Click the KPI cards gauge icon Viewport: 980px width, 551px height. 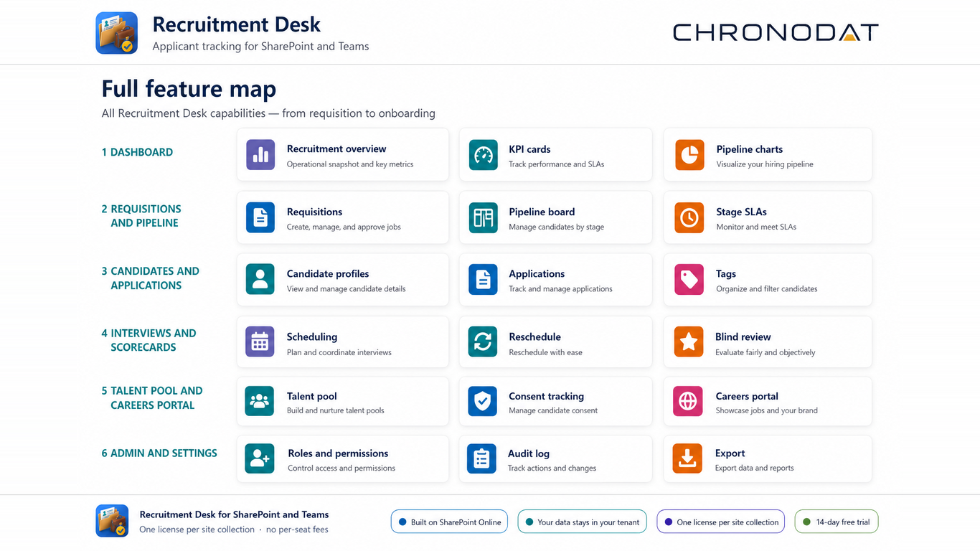[x=484, y=155]
